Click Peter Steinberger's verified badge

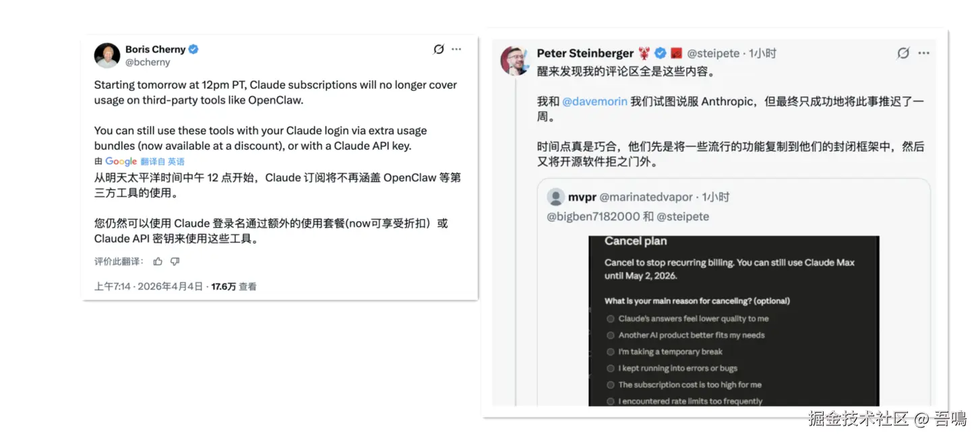(661, 53)
